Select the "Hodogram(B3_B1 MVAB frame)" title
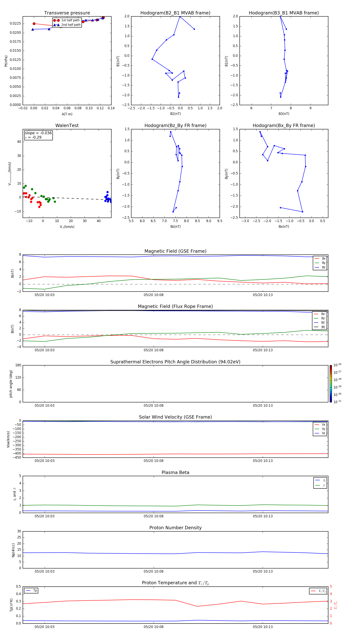 284,13
